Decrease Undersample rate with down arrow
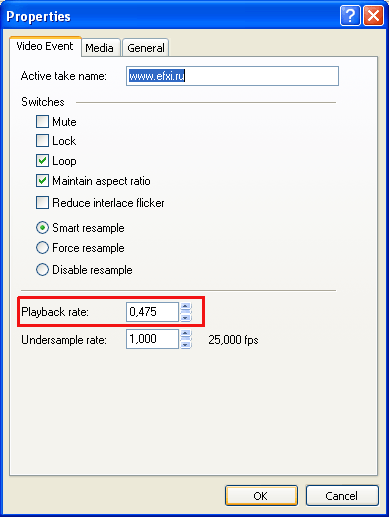 tap(186, 344)
